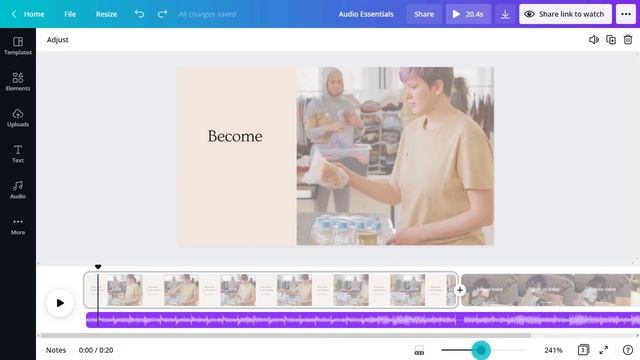This screenshot has height=360, width=640.
Task: Click the Adjust button
Action: coord(58,40)
